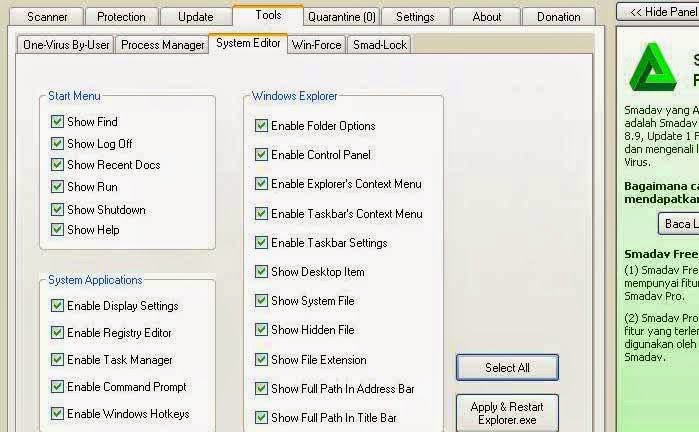Click the Windows Explorer group label
Viewport: 699px width, 432px height.
295,96
